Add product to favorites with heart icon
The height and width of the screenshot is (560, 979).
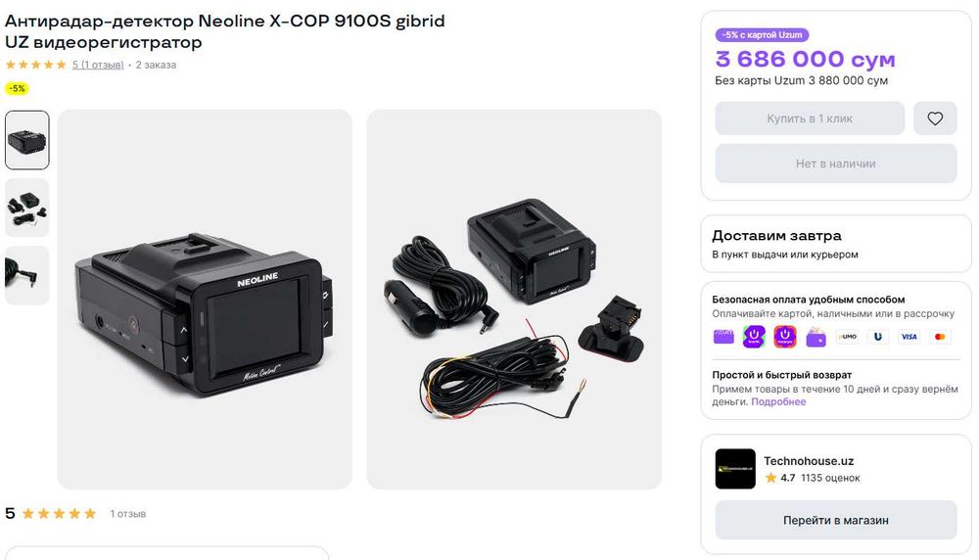(x=935, y=118)
